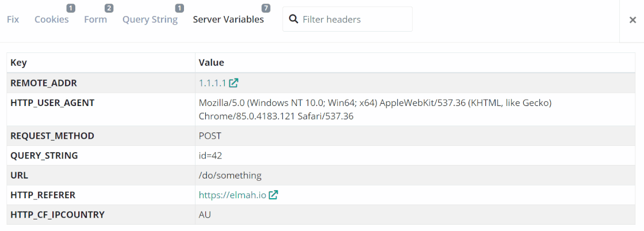The image size is (644, 231).
Task: Open external link icon next to 1.1.1.1
Action: [233, 83]
